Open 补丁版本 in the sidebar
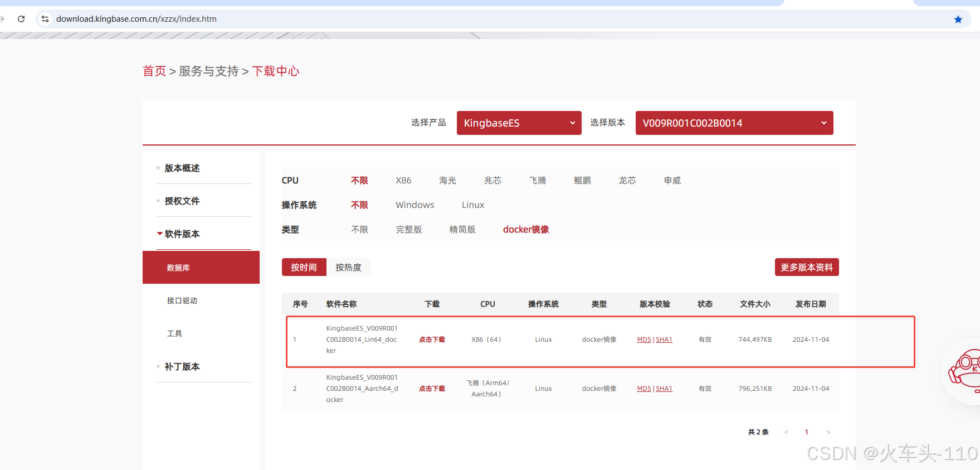This screenshot has width=980, height=470. (x=182, y=366)
